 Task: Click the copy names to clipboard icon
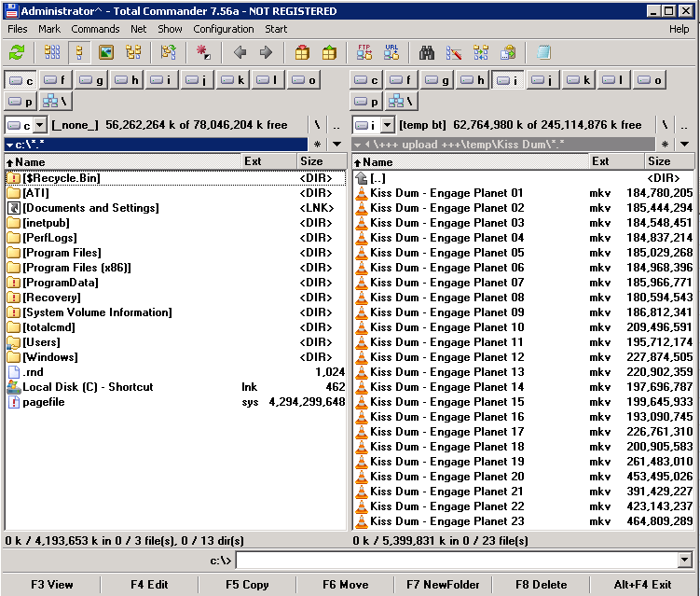pos(508,52)
